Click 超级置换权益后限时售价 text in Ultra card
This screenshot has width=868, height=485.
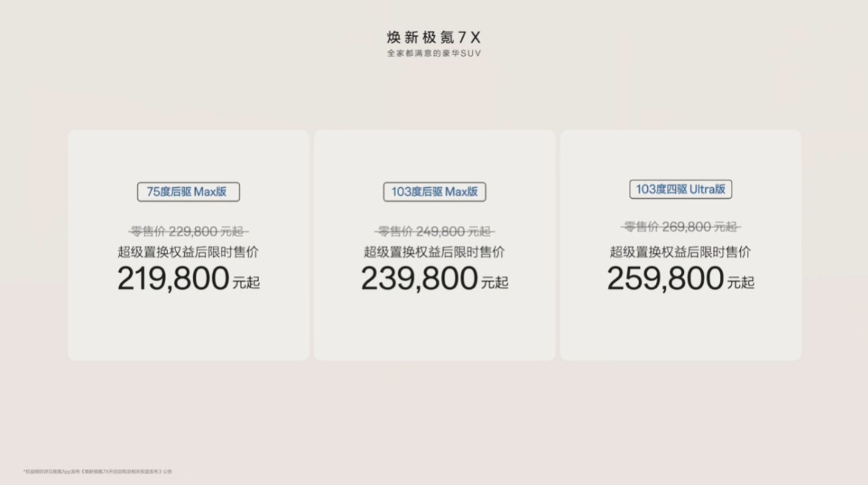coord(680,252)
